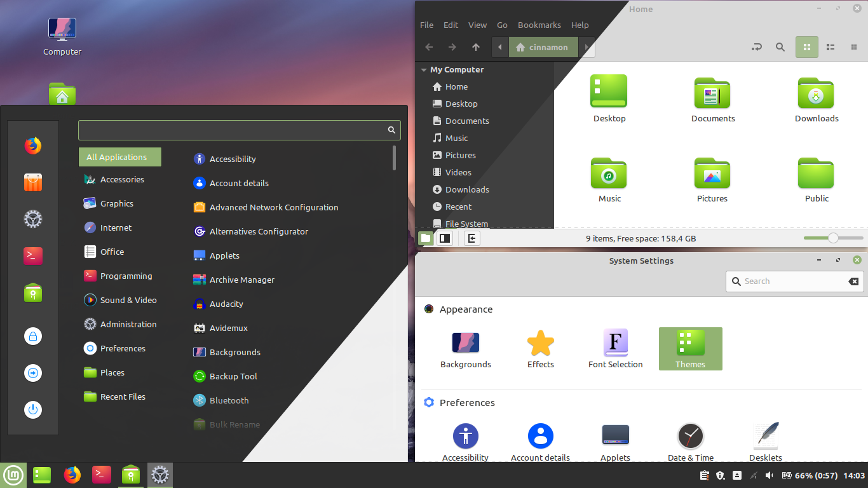This screenshot has width=868, height=488.
Task: Click the System Settings search field
Action: (794, 281)
